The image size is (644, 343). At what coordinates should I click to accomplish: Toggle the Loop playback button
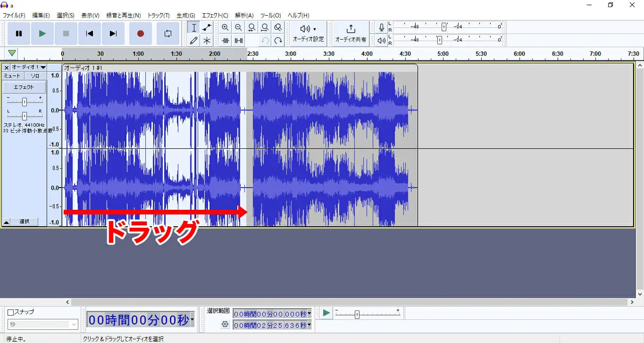coord(168,34)
